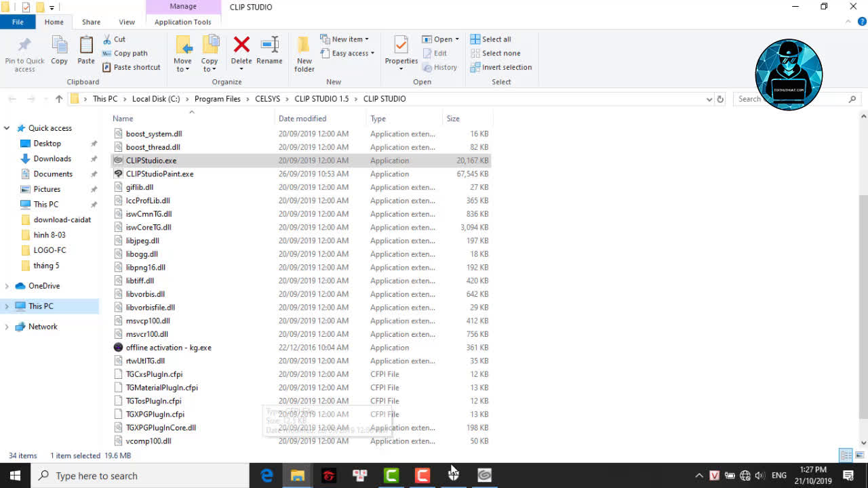868x488 pixels.
Task: Open the File menu tab
Action: [18, 22]
